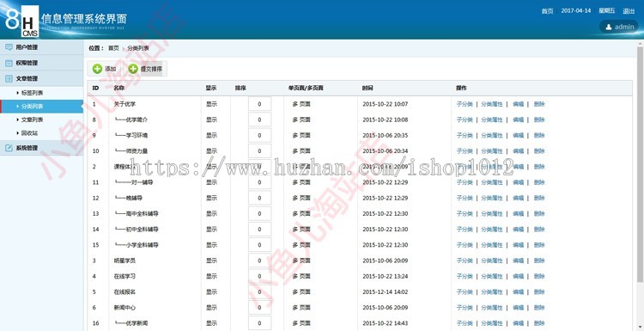Image resolution: width=644 pixels, height=331 pixels.
Task: Click the sort input for 学习环境
Action: click(x=259, y=135)
